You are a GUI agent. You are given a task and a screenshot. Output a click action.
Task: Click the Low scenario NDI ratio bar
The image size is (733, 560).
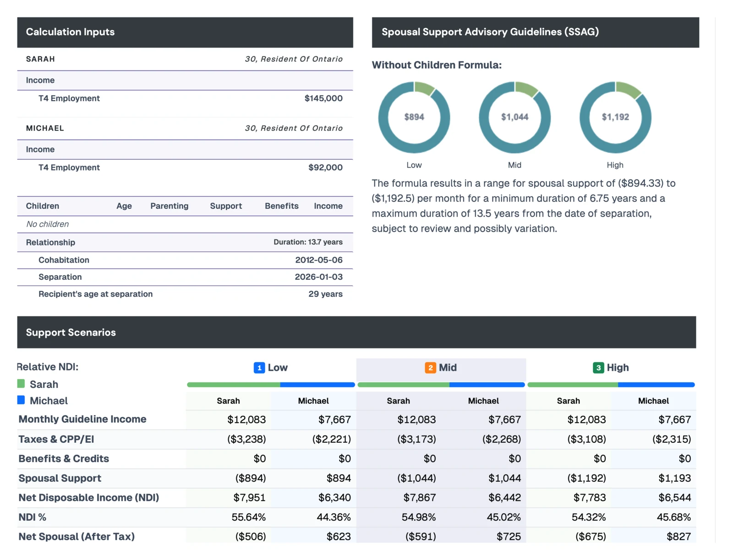271,385
